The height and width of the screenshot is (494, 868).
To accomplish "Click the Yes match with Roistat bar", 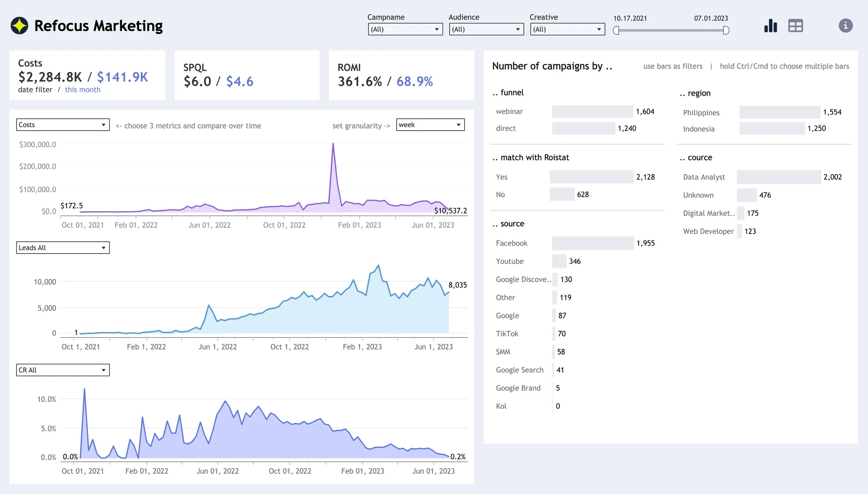I will click(x=591, y=177).
